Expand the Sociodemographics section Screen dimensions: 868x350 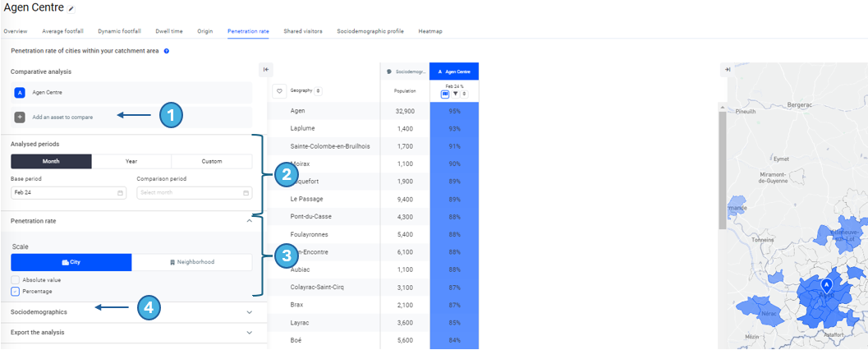[250, 312]
